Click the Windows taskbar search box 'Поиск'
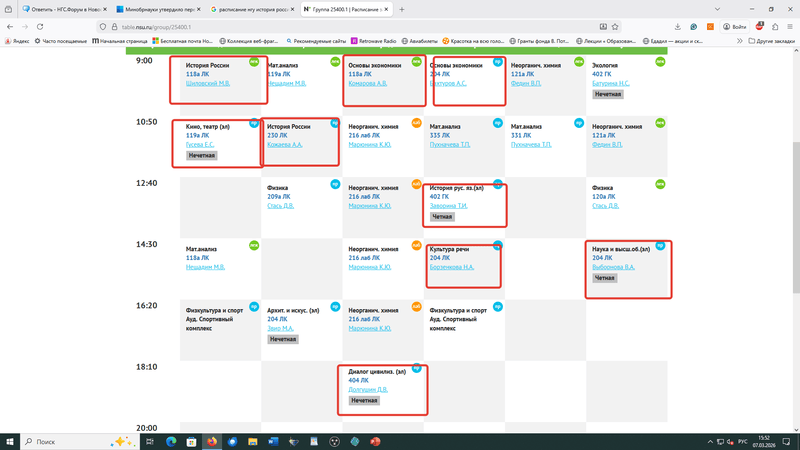800x450 pixels. point(79,441)
